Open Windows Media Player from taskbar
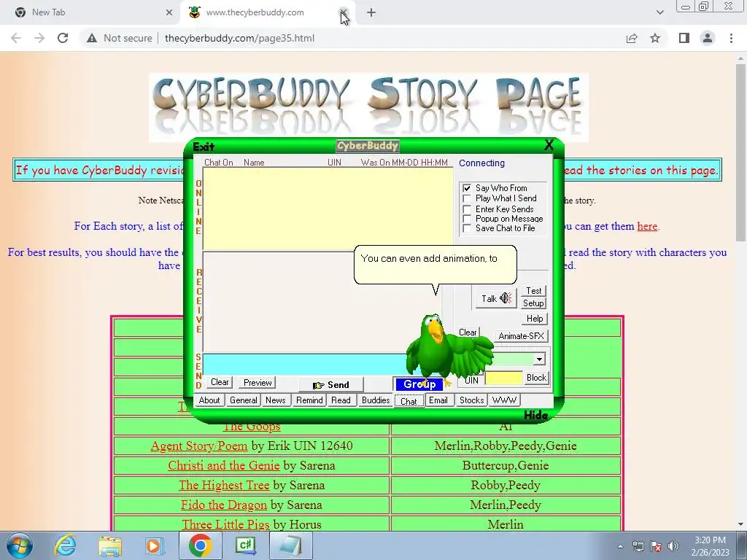The image size is (747, 560). tap(155, 545)
